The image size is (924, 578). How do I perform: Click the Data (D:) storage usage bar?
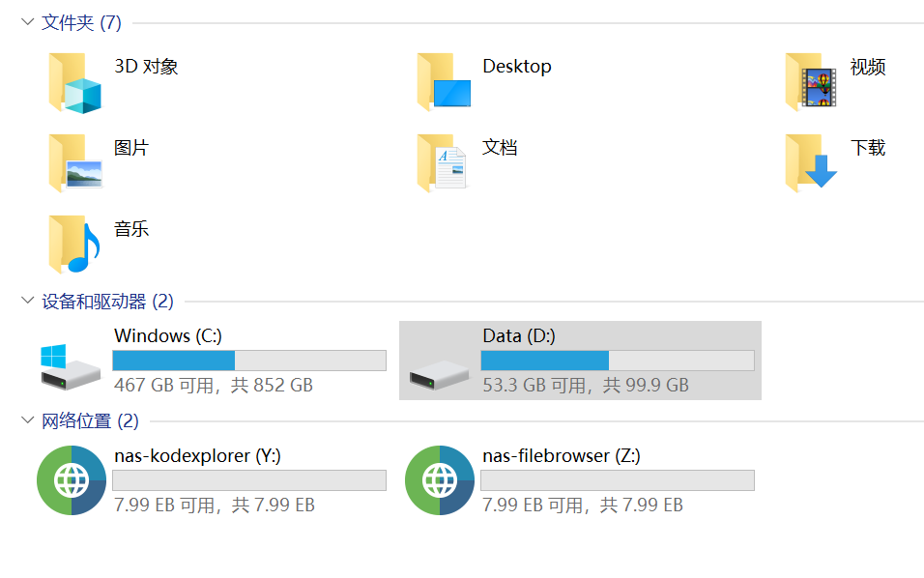tap(618, 361)
